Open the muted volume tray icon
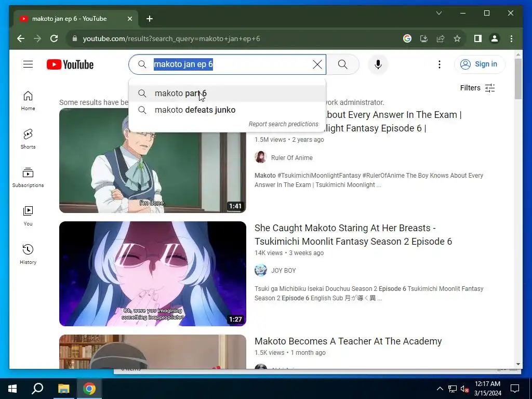Viewport: 532px width, 399px height. (x=464, y=389)
